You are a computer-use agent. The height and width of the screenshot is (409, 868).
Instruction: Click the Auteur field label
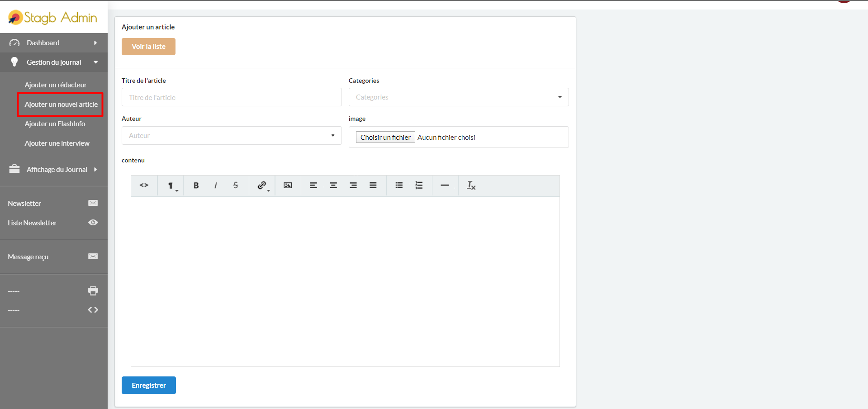tap(132, 119)
